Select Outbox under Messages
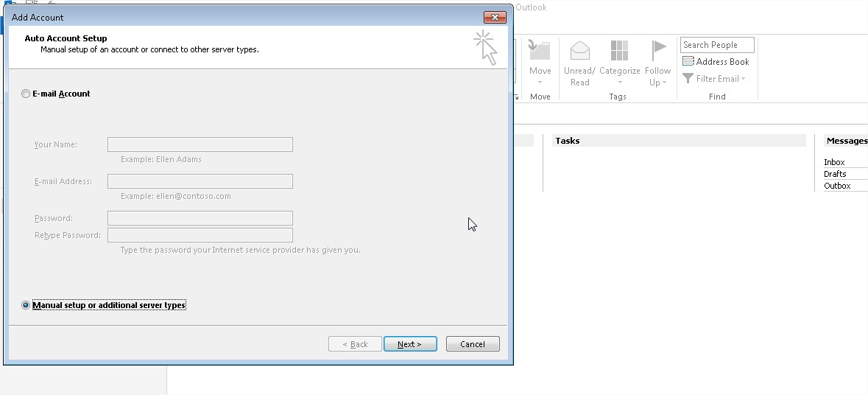This screenshot has width=868, height=395. (837, 186)
